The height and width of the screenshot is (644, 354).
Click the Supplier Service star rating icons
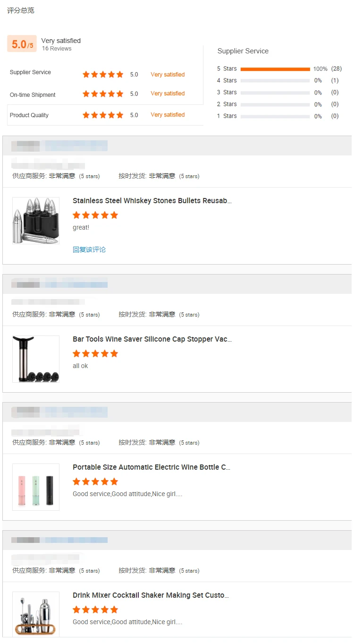[x=103, y=75]
